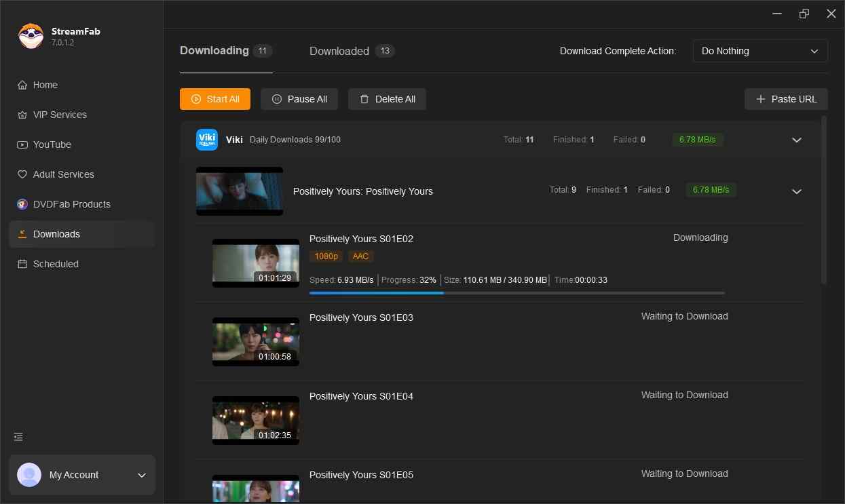The height and width of the screenshot is (504, 845).
Task: Collapse the Viki downloads group
Action: click(x=797, y=140)
